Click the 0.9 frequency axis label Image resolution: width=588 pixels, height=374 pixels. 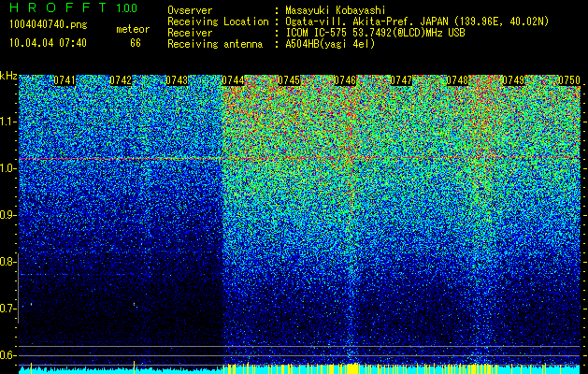7,215
